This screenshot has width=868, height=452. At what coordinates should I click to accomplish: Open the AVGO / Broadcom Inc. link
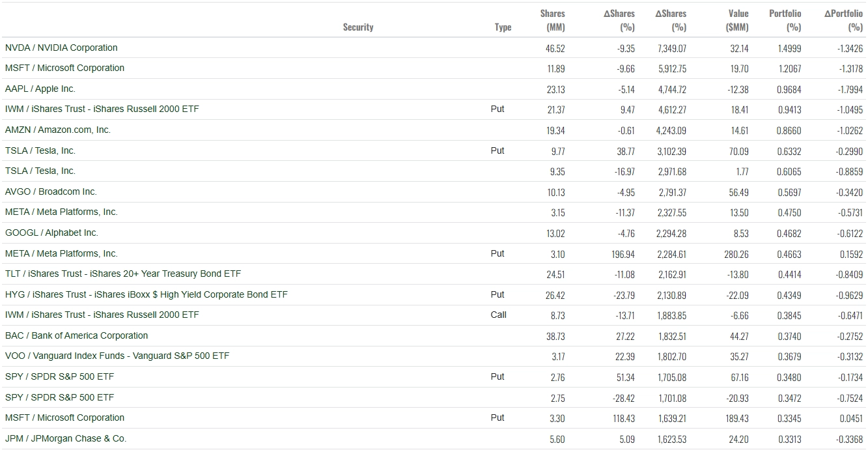pos(51,191)
